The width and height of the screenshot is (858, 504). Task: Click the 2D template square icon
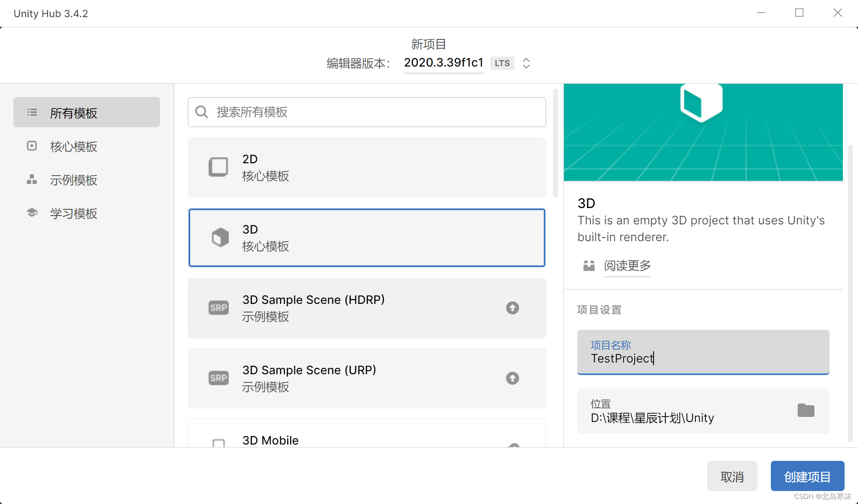(218, 167)
